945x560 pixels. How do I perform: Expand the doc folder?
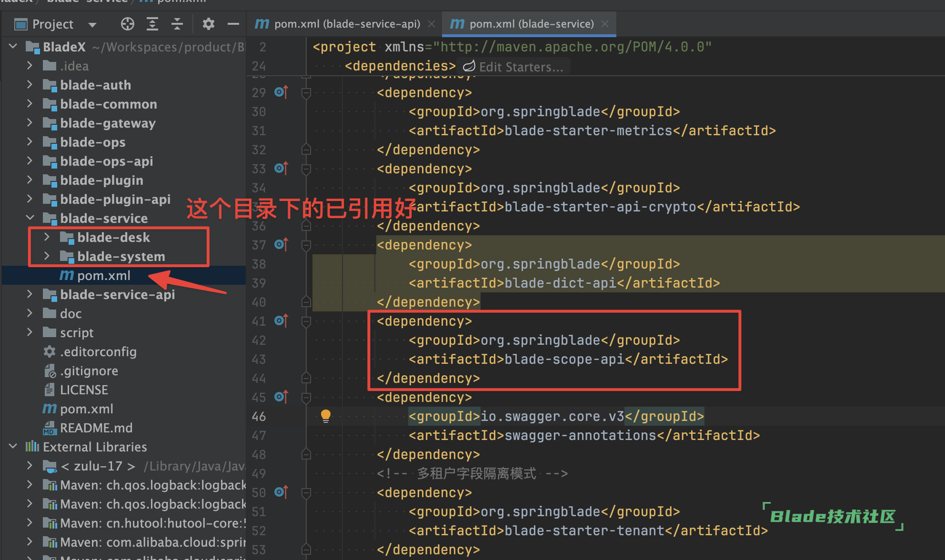(x=30, y=313)
